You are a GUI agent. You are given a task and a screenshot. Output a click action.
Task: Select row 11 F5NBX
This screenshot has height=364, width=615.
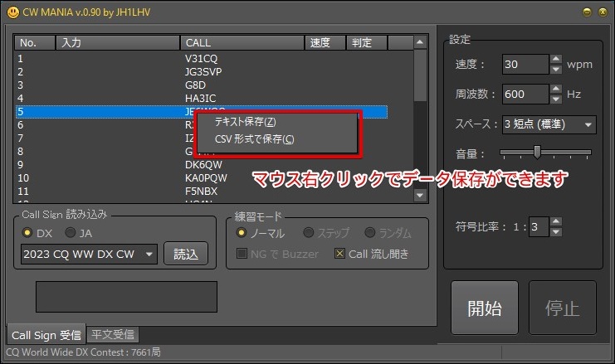click(201, 192)
